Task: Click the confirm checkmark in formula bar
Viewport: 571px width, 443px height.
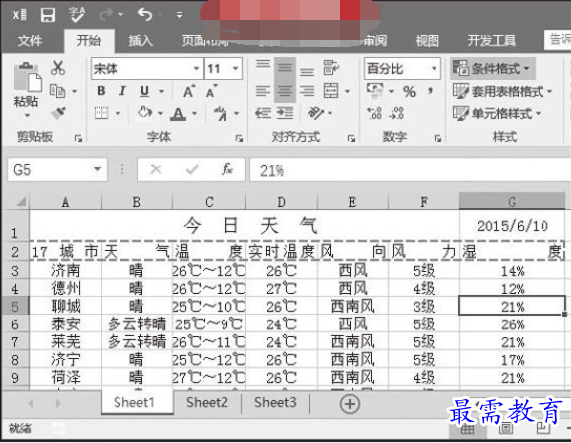Action: (x=192, y=169)
